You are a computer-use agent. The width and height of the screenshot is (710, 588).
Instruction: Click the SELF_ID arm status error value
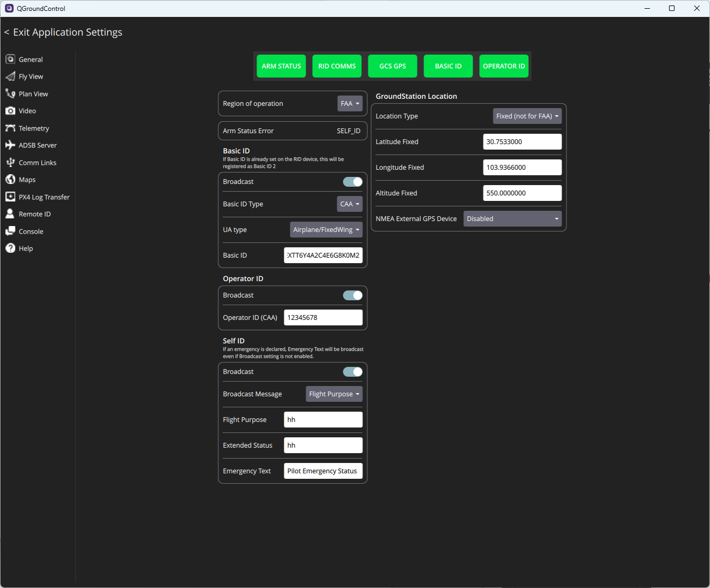[349, 131]
